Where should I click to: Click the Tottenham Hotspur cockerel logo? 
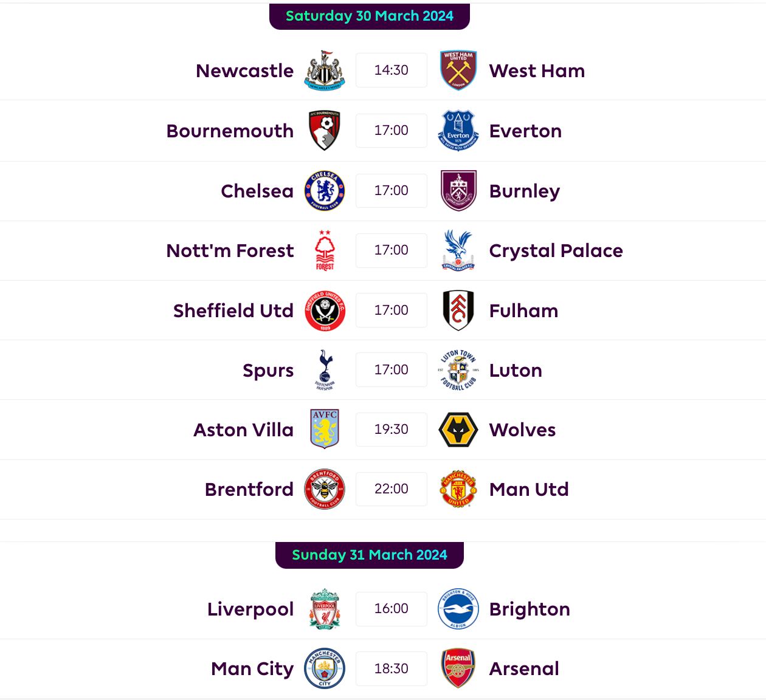[325, 370]
